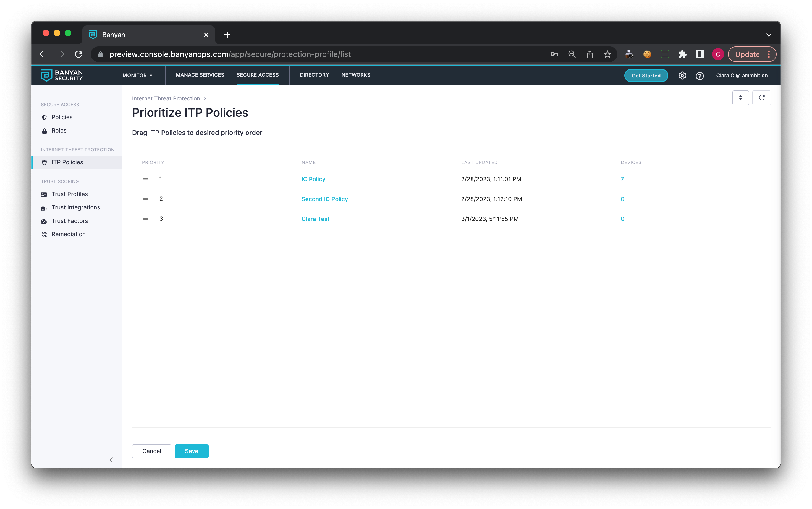This screenshot has width=812, height=509.
Task: Open the Clara C @ ammbition user menu
Action: point(742,76)
